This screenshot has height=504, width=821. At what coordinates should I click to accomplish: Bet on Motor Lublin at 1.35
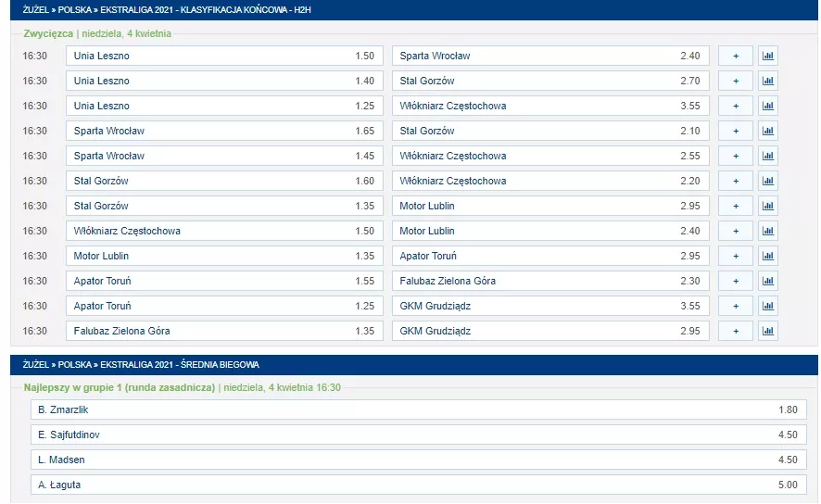[224, 256]
